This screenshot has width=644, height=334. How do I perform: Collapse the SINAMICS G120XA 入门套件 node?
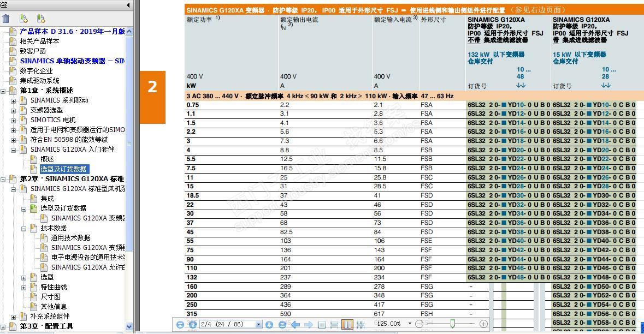(x=14, y=150)
